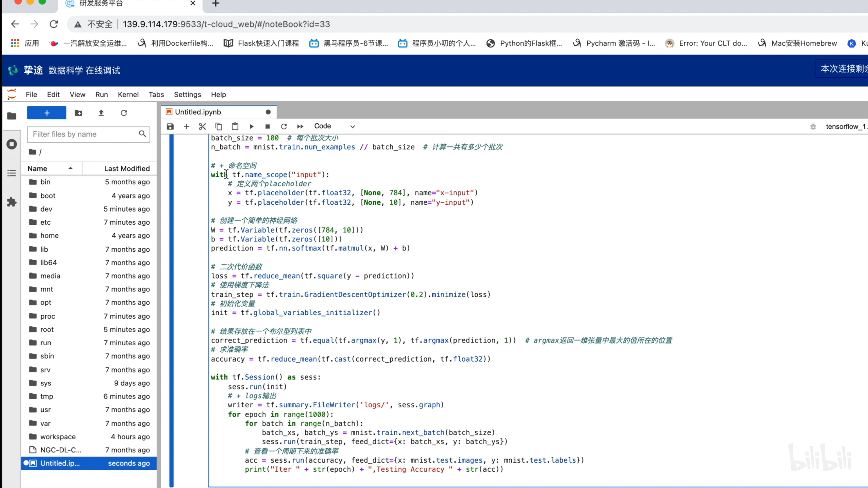Image resolution: width=868 pixels, height=488 pixels.
Task: Click the blue new launcher plus button
Action: 46,113
